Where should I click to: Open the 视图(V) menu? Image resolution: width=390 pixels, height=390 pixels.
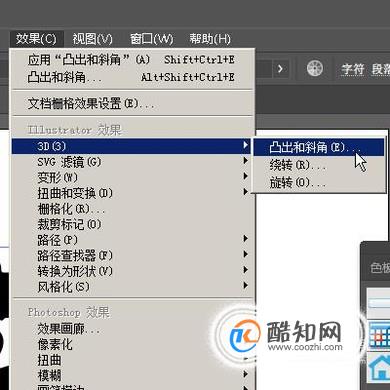(93, 39)
